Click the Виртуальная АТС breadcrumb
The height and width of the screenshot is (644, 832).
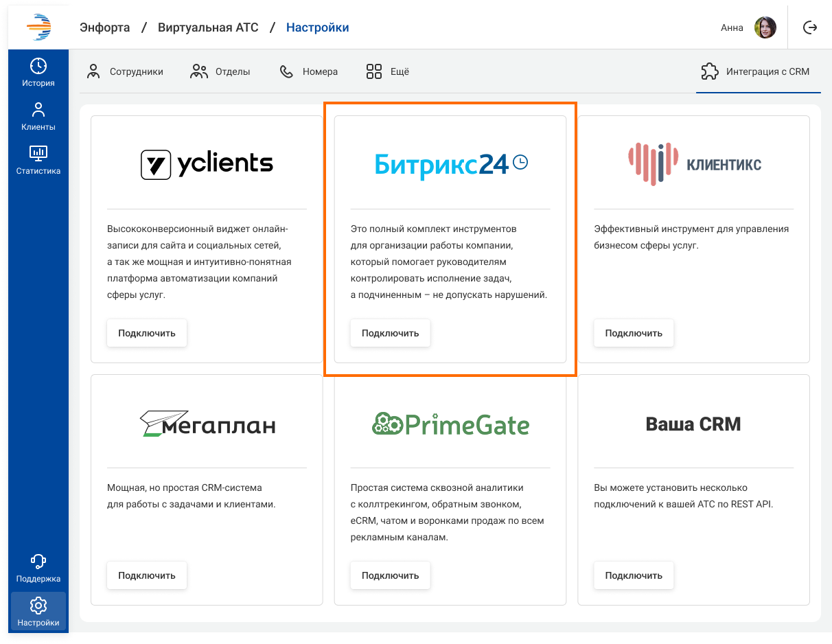click(208, 27)
